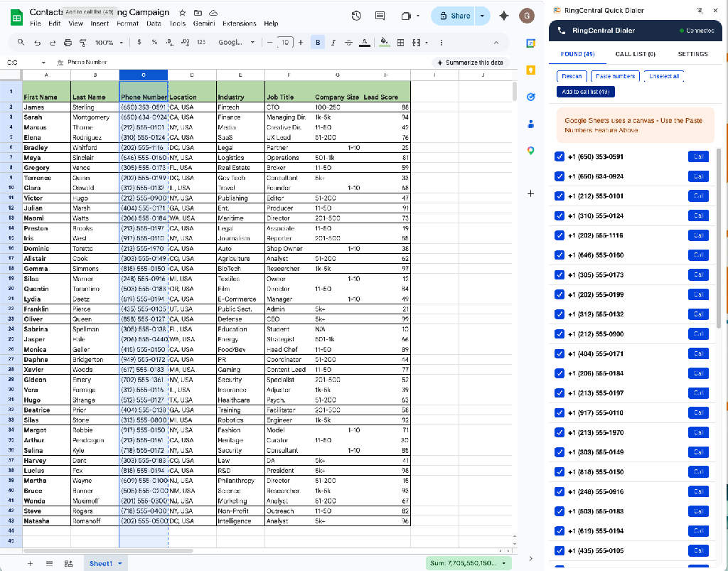Switch to CALL LIST tab
The width and height of the screenshot is (728, 571).
(635, 54)
